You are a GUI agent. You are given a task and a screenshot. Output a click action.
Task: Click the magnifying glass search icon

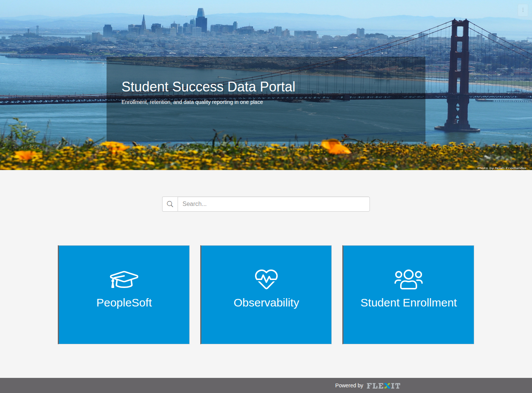point(170,204)
